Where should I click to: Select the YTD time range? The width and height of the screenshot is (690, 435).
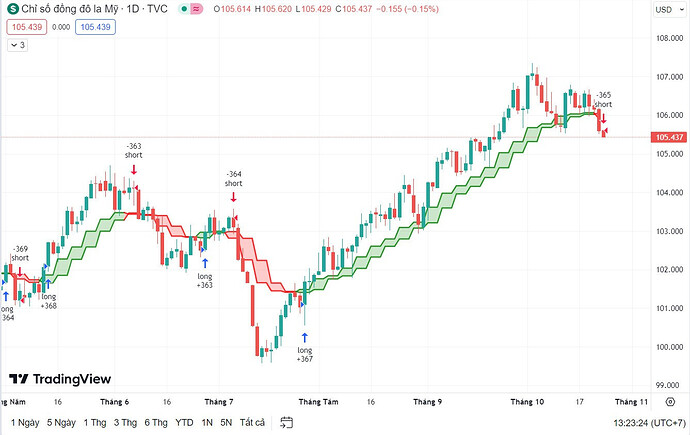(184, 423)
